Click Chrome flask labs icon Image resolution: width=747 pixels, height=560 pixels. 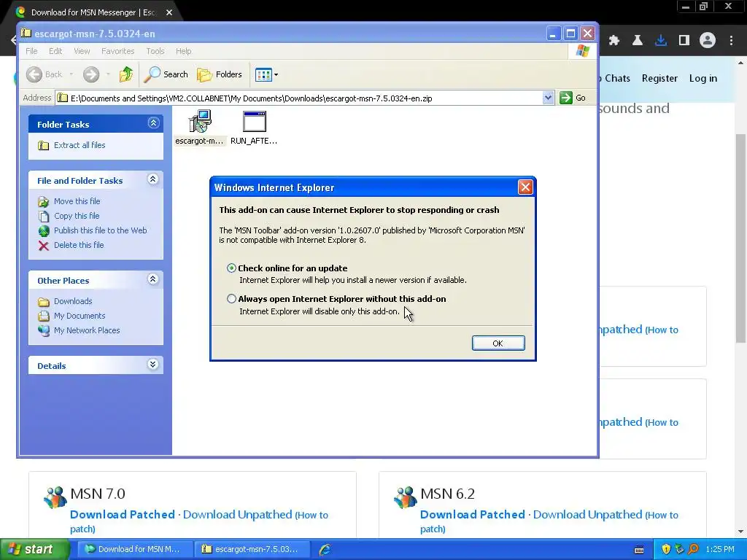tap(638, 41)
